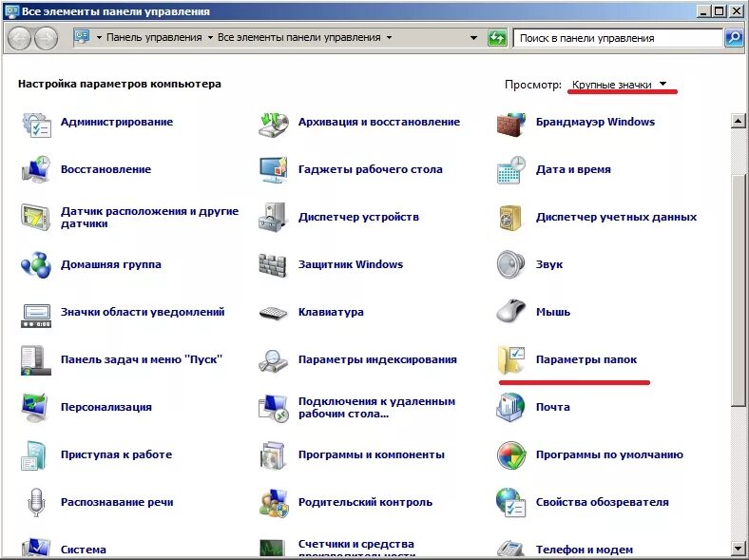
Task: Open Родительский контроль text link
Action: point(365,502)
